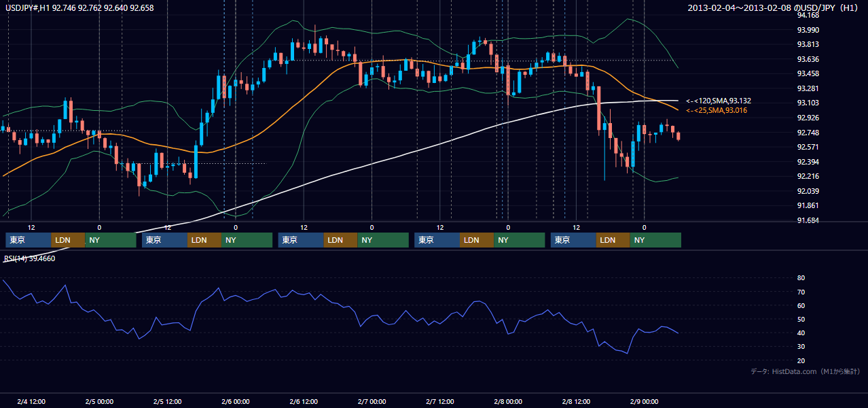Jump to the 2/4 12:00 time marker
The width and height of the screenshot is (868, 408).
pos(31,402)
